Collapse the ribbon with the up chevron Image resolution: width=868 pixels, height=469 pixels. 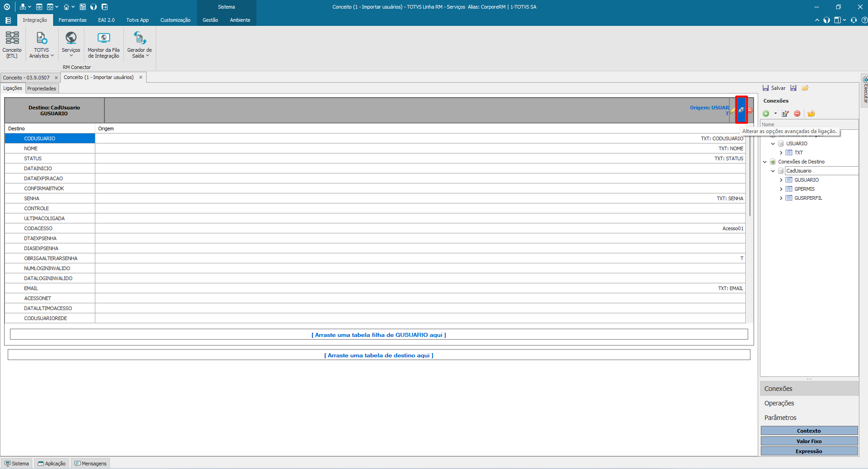point(817,20)
